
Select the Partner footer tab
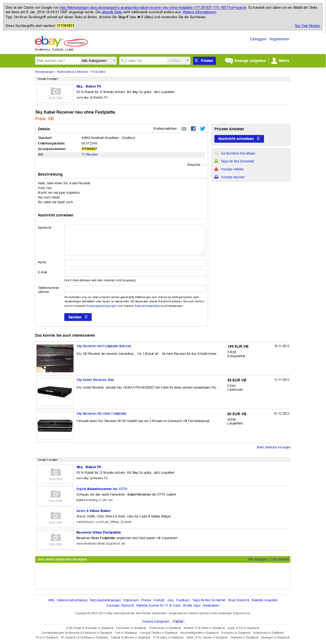[178, 621]
